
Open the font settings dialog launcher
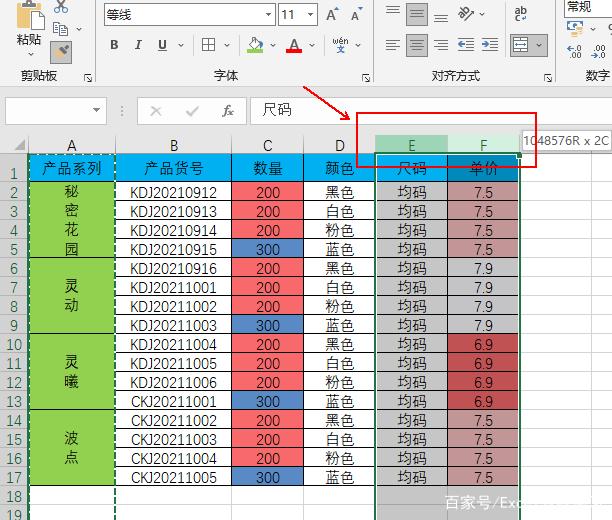click(x=366, y=78)
